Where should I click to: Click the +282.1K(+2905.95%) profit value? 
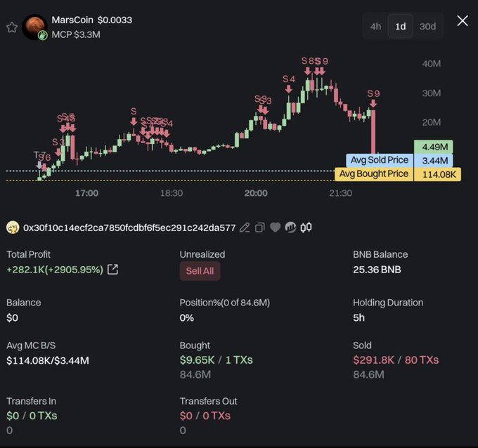(55, 270)
